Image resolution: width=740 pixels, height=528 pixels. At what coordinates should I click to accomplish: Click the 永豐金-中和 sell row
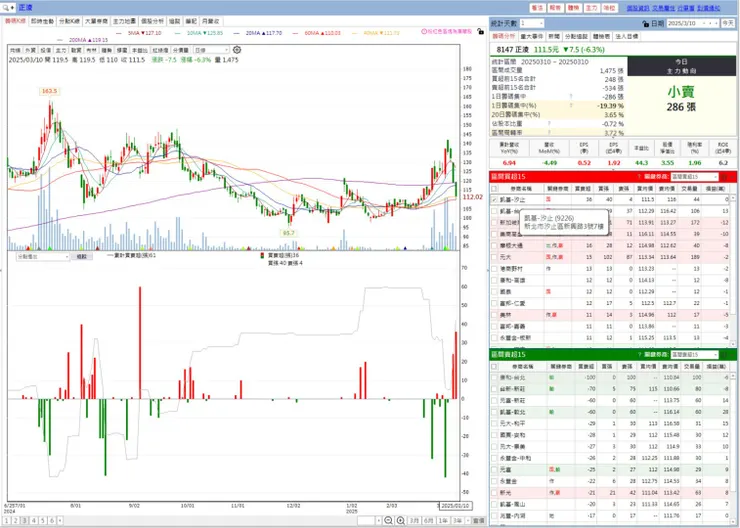(x=611, y=458)
